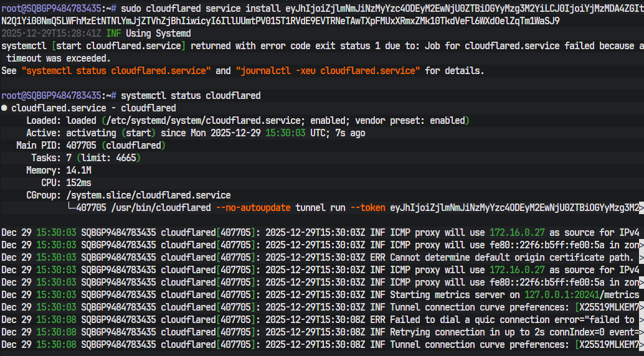Image resolution: width=644 pixels, height=356 pixels.
Task: Click the 'CGroup:' label
Action: point(44,195)
